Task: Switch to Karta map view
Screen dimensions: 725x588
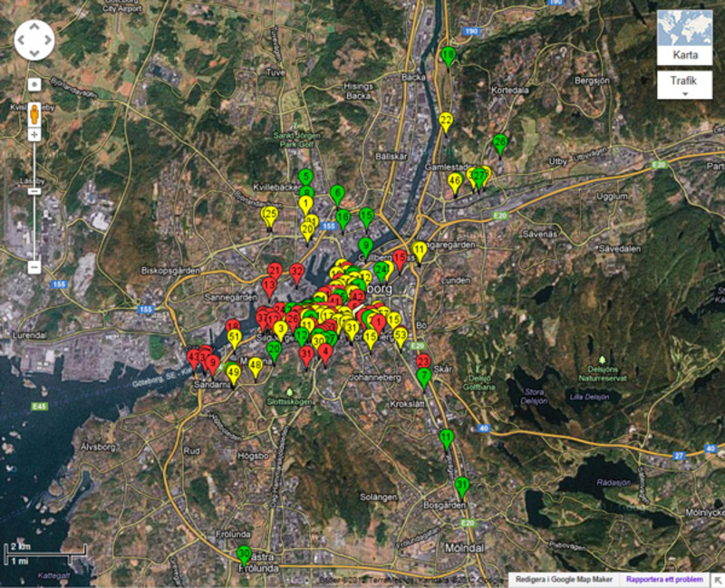Action: (685, 55)
